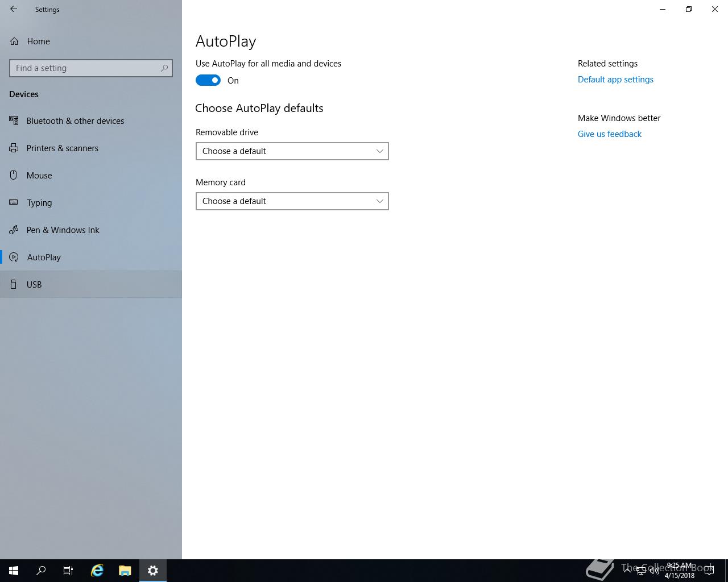This screenshot has height=582, width=728.
Task: Select the Mouse settings page
Action: pos(91,175)
